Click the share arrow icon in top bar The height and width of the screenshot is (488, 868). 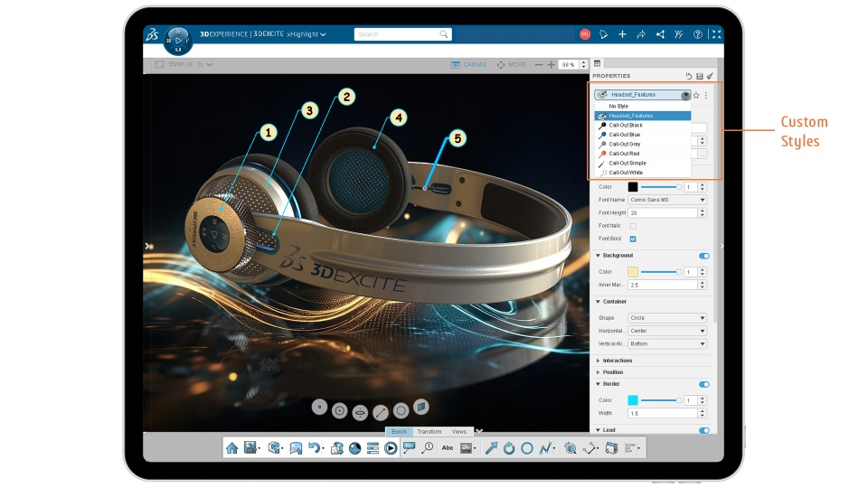coord(641,34)
